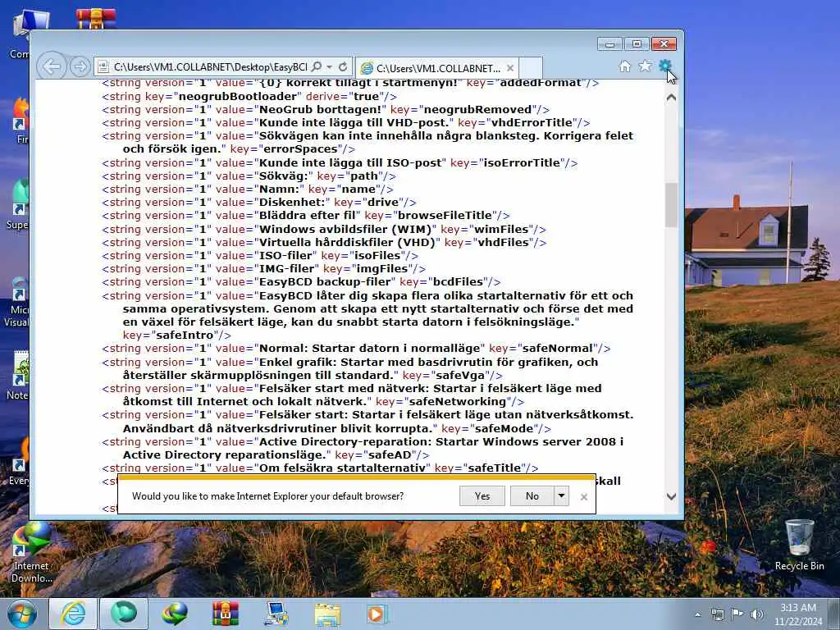The width and height of the screenshot is (840, 630).
Task: Click the Internet Explorer forward arrow
Action: (80, 66)
